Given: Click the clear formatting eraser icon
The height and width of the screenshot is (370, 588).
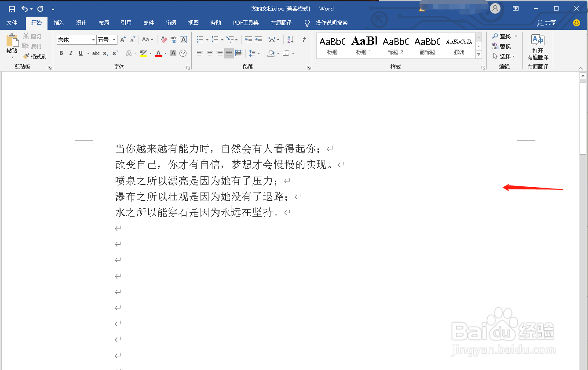Looking at the screenshot, I should tap(164, 40).
